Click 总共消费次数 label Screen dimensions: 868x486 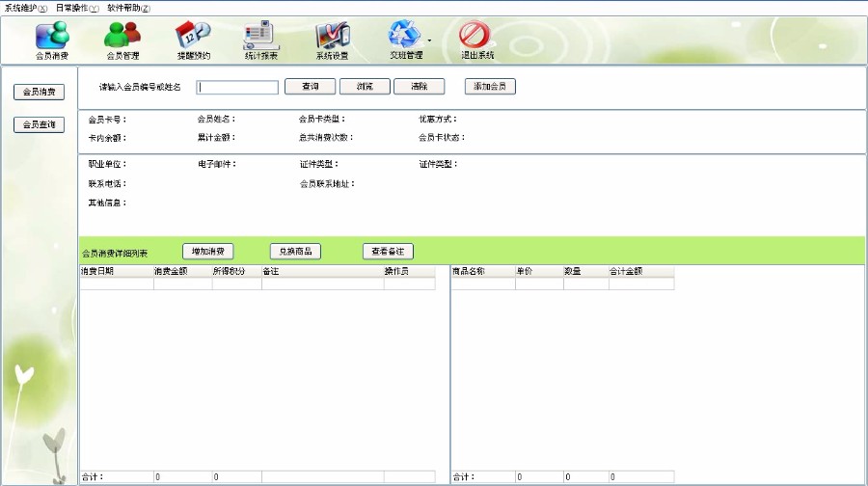[326, 137]
